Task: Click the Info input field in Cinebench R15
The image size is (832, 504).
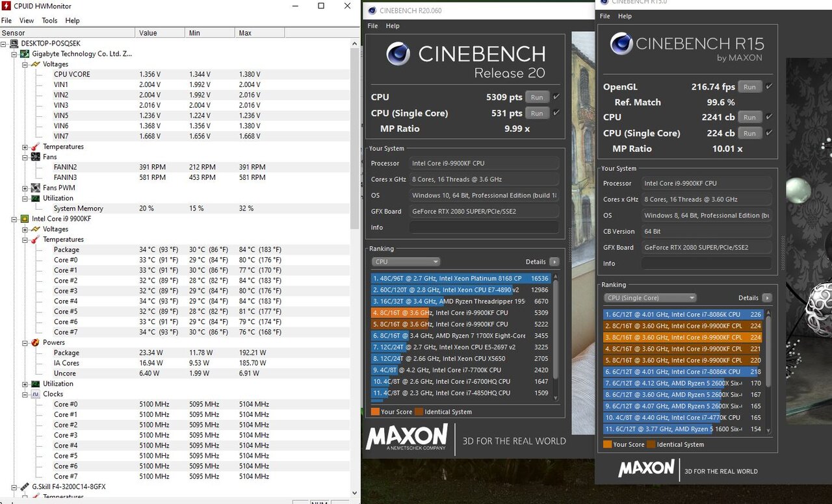Action: tap(707, 263)
